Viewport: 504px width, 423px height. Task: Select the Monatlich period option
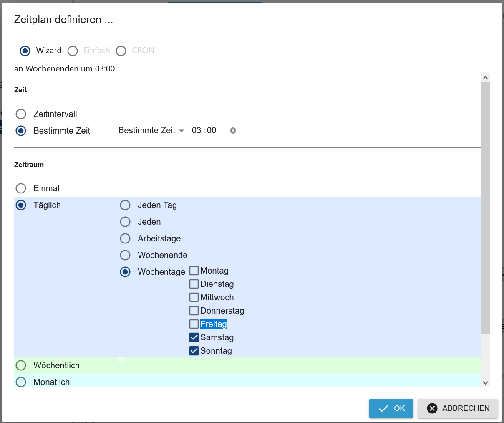tap(21, 382)
